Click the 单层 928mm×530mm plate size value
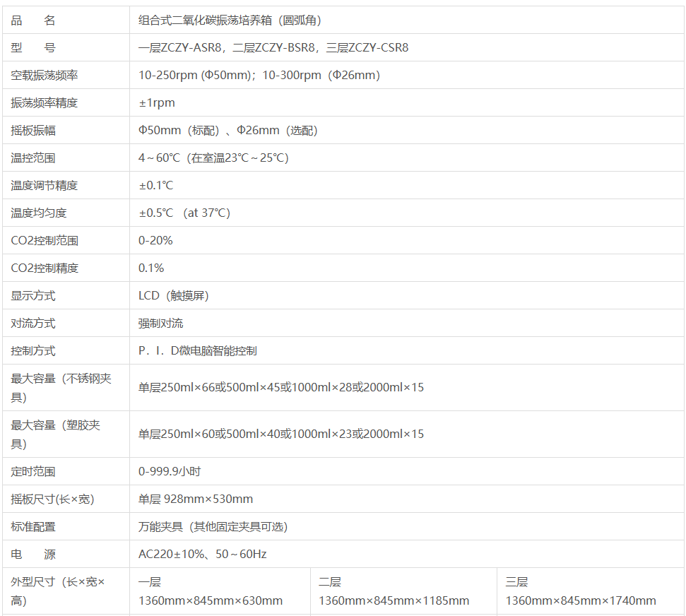 pos(196,499)
